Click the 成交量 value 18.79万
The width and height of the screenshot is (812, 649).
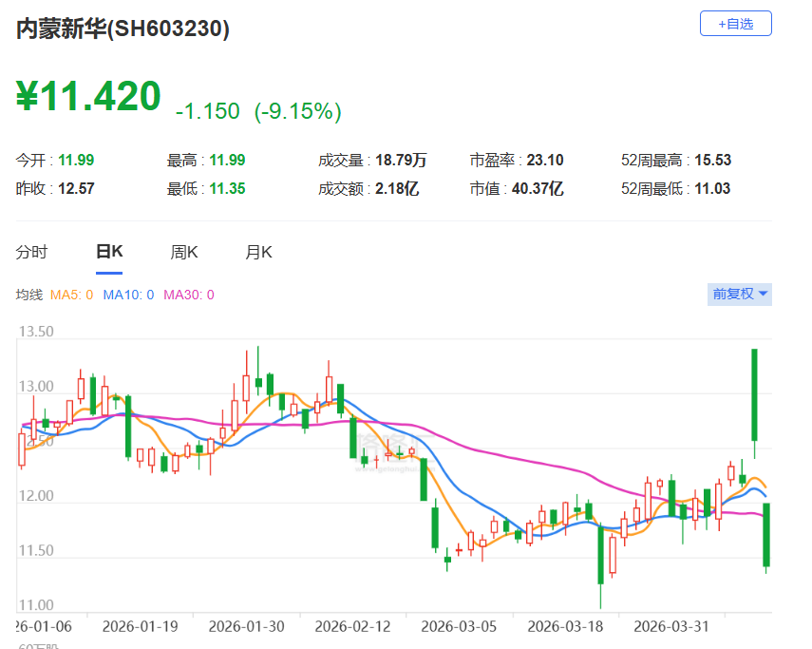[x=398, y=161]
